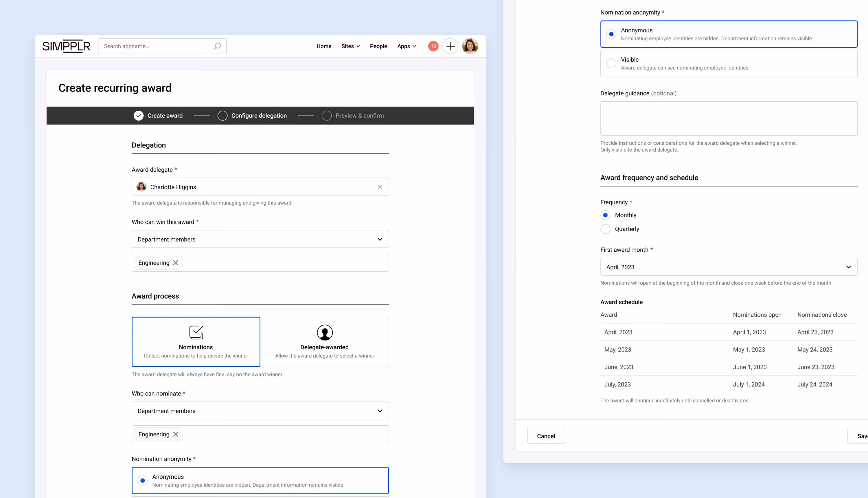This screenshot has width=868, height=498.
Task: Open Who can win this award dropdown
Action: [260, 239]
